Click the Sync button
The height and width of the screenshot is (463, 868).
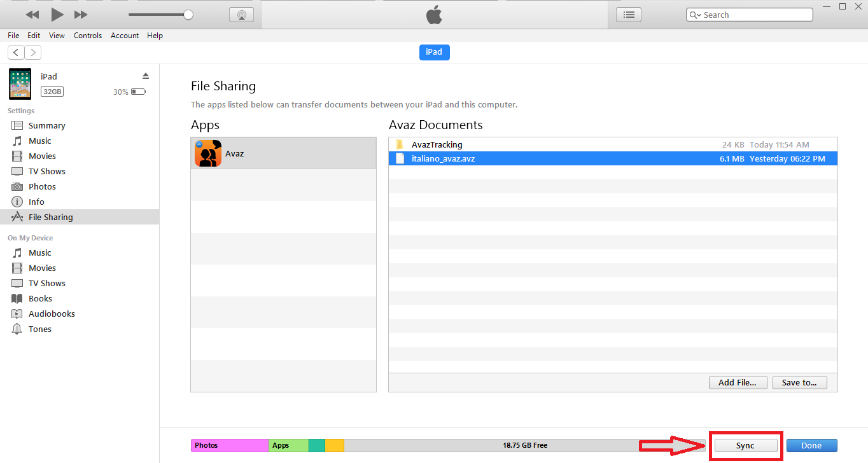(x=745, y=445)
